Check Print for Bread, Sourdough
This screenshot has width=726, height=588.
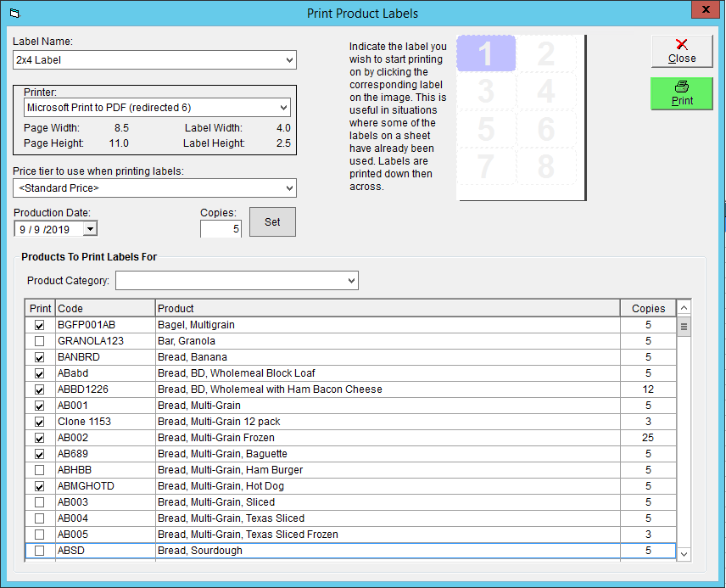pos(39,551)
